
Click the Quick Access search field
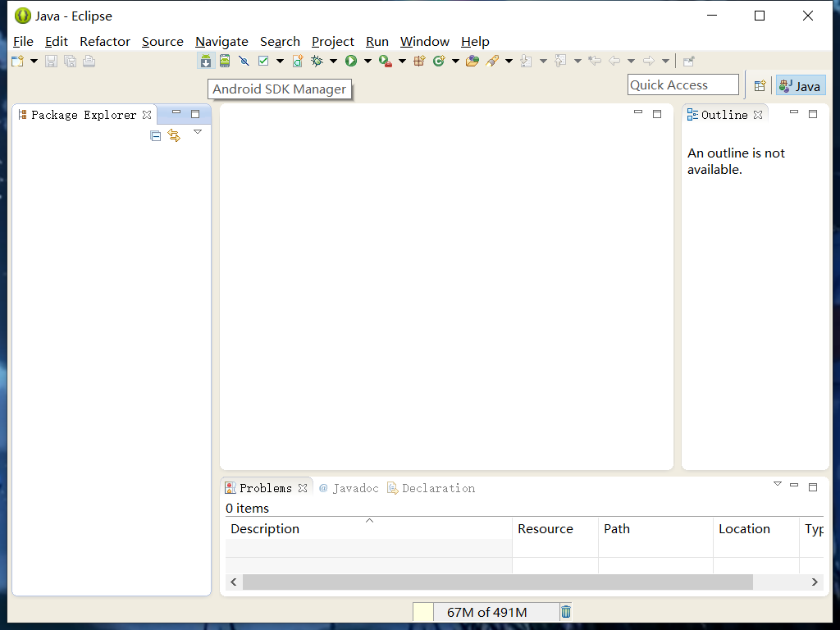[x=683, y=84]
